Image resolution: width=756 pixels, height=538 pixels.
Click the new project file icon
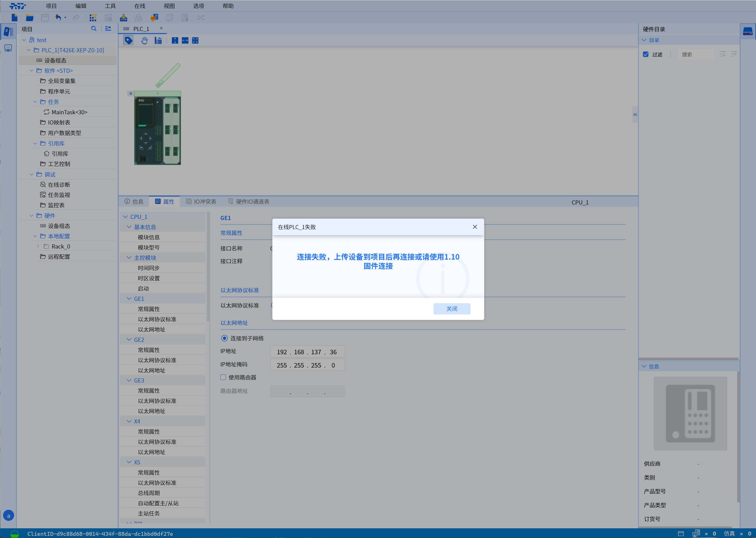coord(14,17)
